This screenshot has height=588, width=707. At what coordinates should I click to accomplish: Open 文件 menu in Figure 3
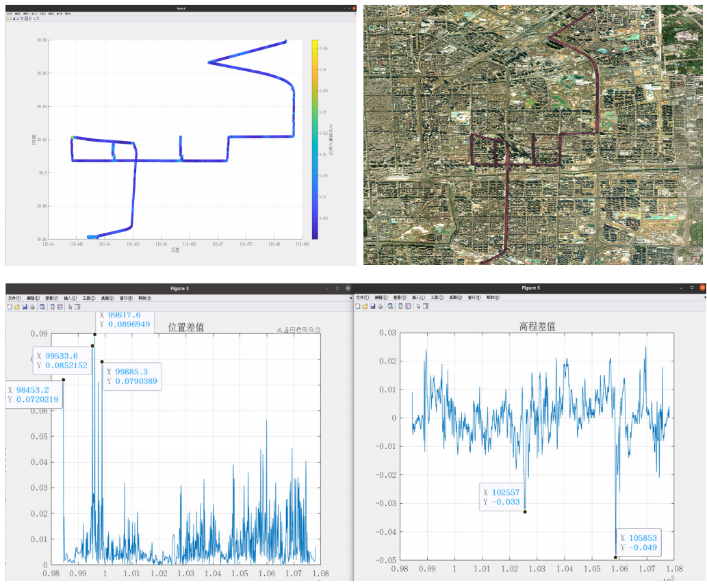(14, 298)
